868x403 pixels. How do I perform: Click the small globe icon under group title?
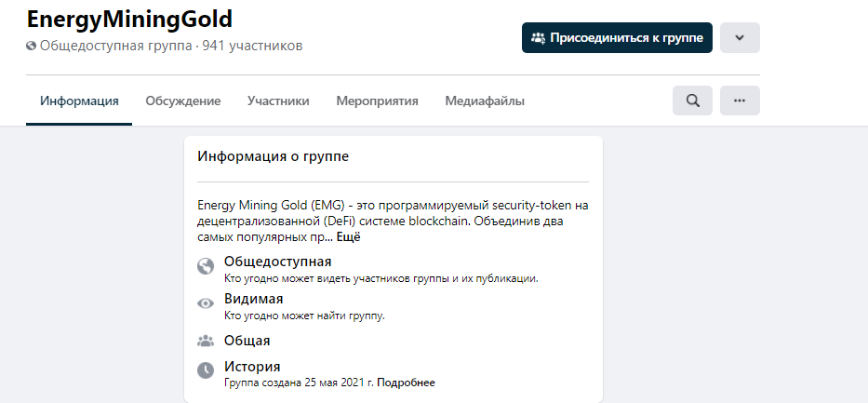click(x=31, y=46)
